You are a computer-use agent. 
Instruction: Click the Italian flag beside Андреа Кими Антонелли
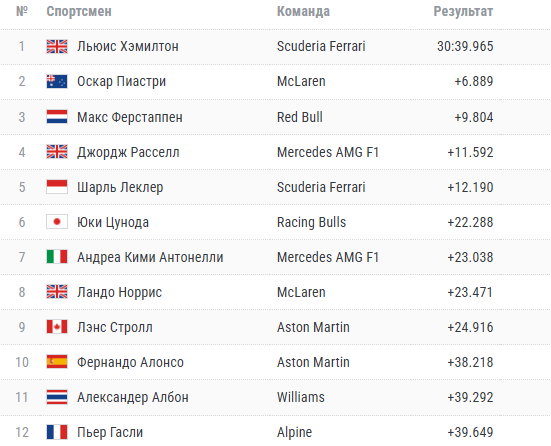(57, 257)
